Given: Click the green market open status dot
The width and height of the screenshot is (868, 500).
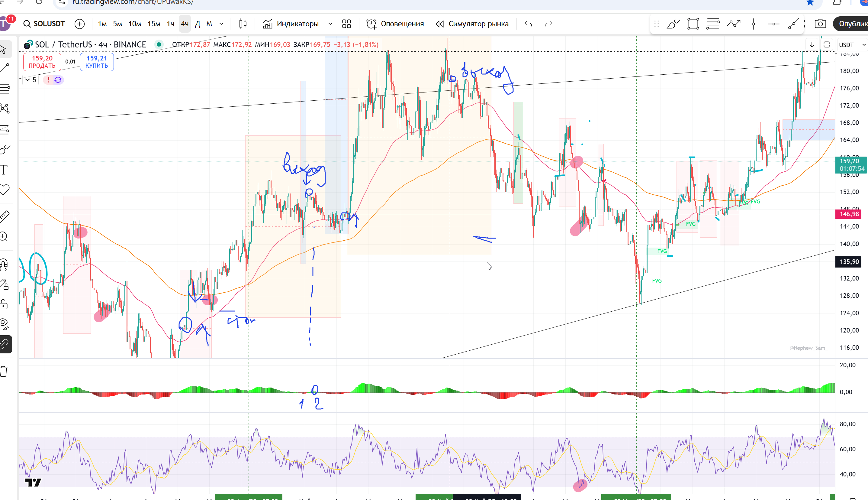Looking at the screenshot, I should point(159,44).
